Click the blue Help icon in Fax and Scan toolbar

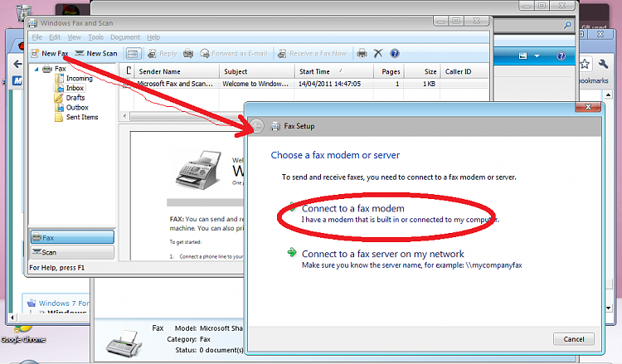click(395, 53)
